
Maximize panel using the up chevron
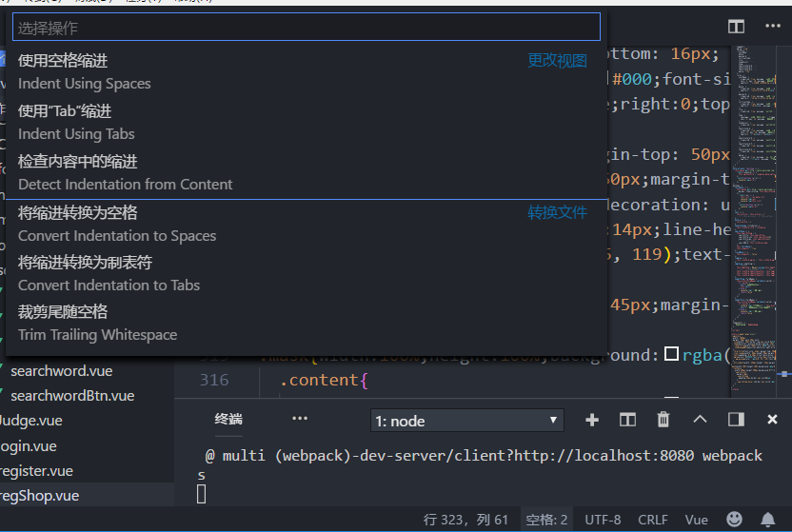(700, 419)
